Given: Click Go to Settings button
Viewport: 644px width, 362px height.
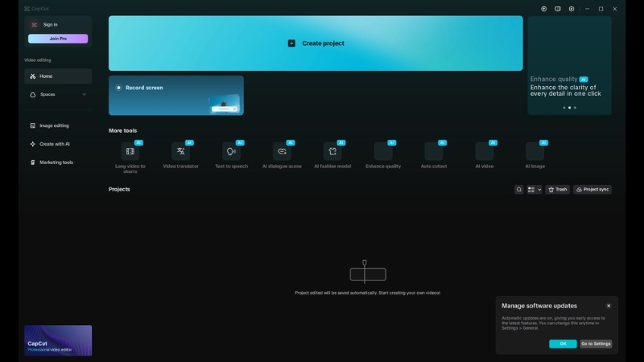Looking at the screenshot, I should pos(596,343).
